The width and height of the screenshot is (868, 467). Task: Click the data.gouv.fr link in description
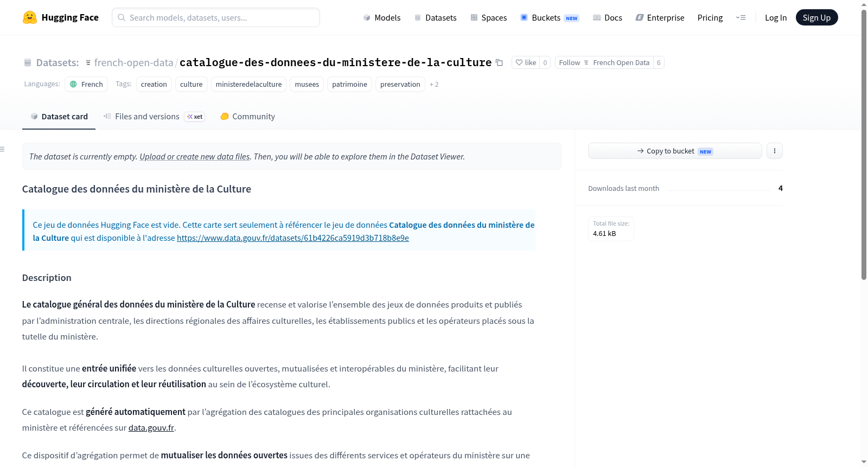point(151,427)
